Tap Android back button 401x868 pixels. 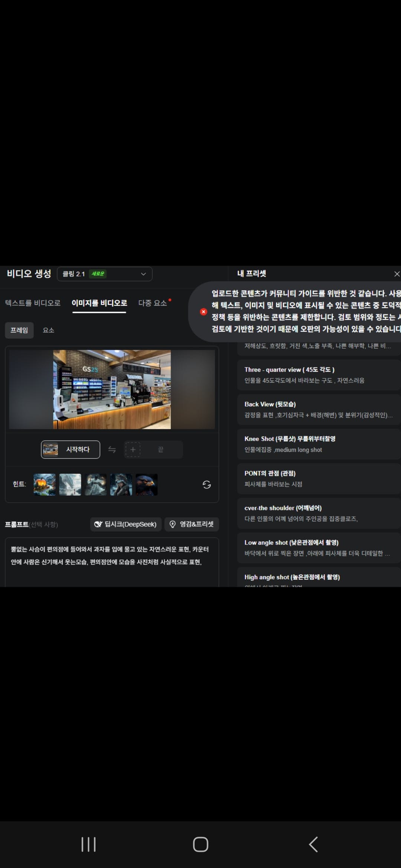[313, 844]
